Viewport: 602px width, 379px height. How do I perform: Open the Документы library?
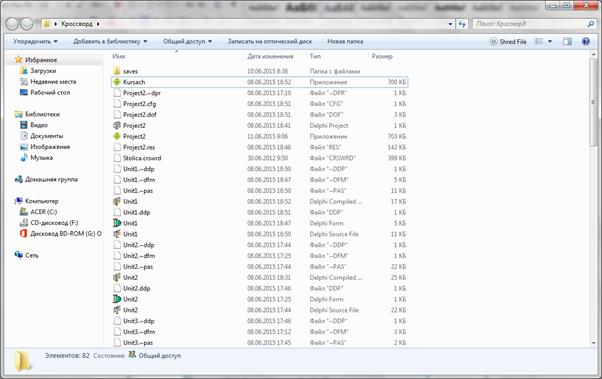pyautogui.click(x=41, y=136)
